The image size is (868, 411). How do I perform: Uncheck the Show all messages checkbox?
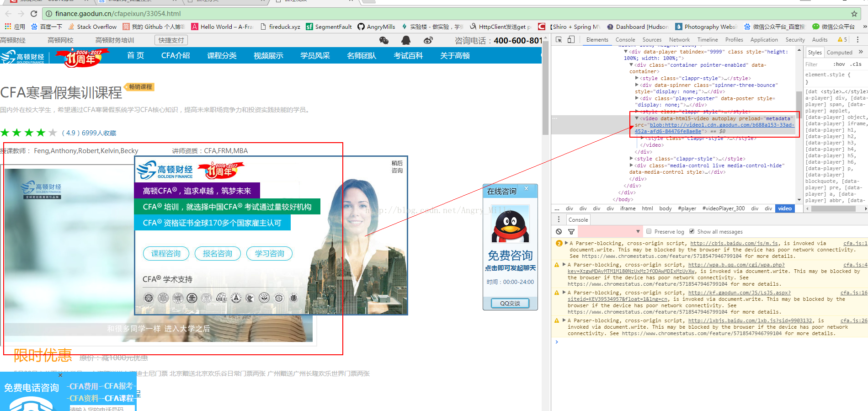692,231
